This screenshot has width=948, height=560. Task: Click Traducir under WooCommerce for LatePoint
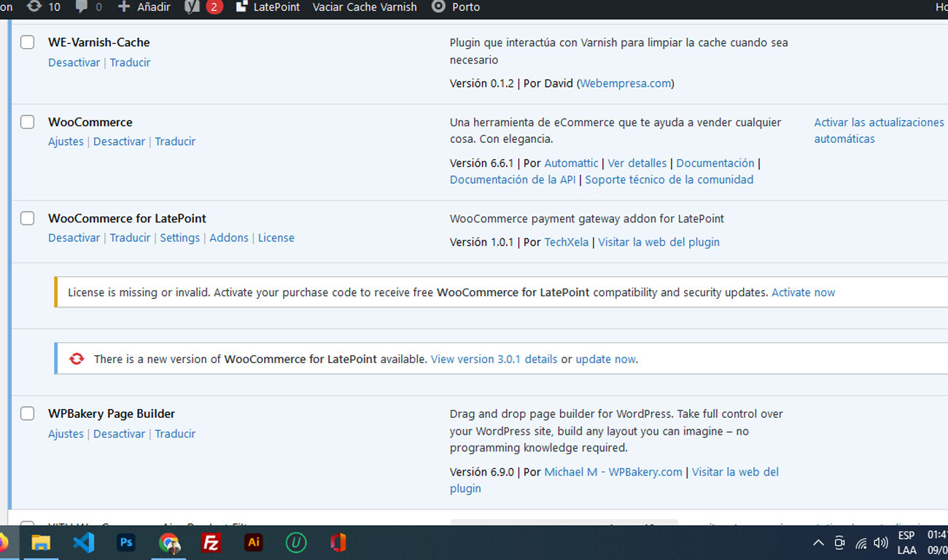(130, 238)
